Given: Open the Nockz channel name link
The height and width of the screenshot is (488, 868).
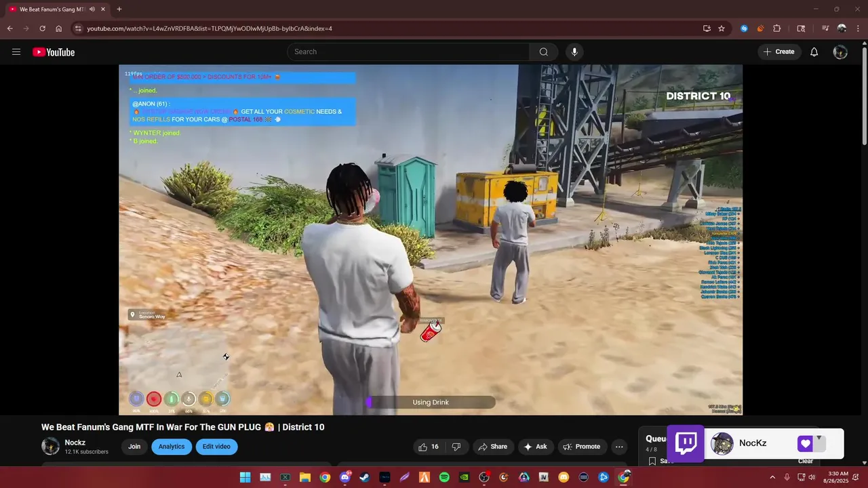Looking at the screenshot, I should [75, 443].
